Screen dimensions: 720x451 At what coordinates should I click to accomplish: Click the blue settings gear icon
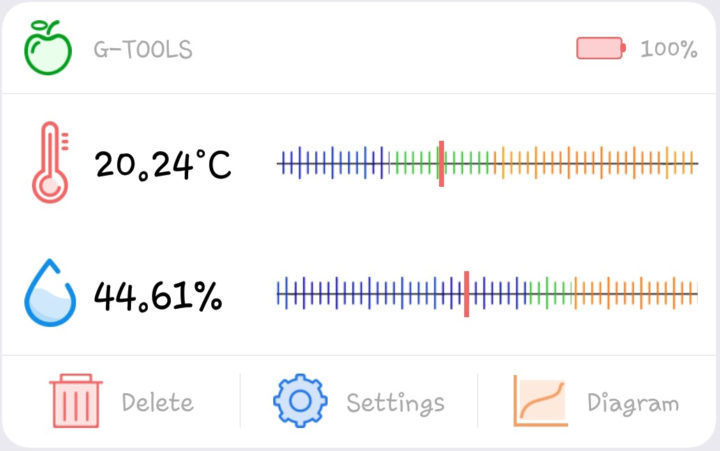tap(300, 401)
